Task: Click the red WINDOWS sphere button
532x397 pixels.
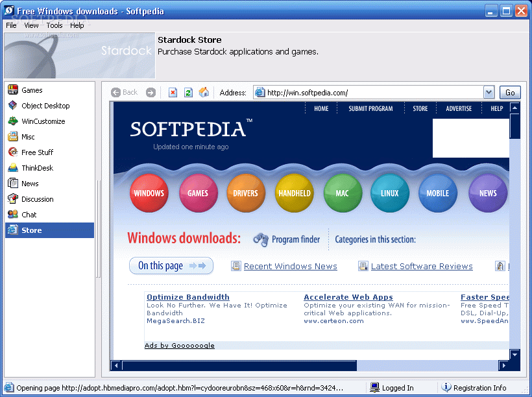Action: coord(149,193)
